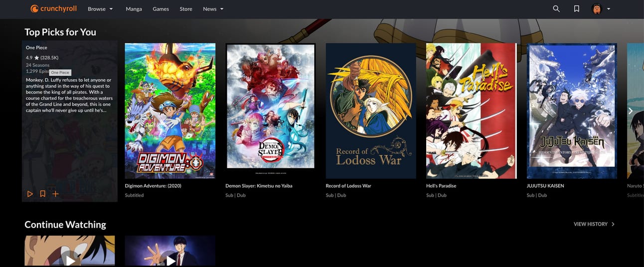Open the Store link in navigation

(x=186, y=9)
